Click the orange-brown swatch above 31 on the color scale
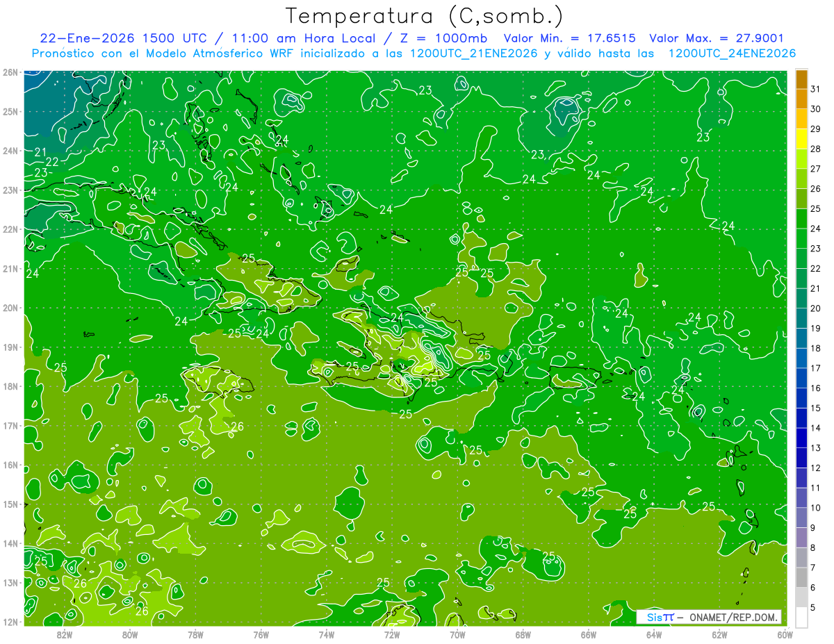Screen dimensions: 834x644 pos(801,79)
